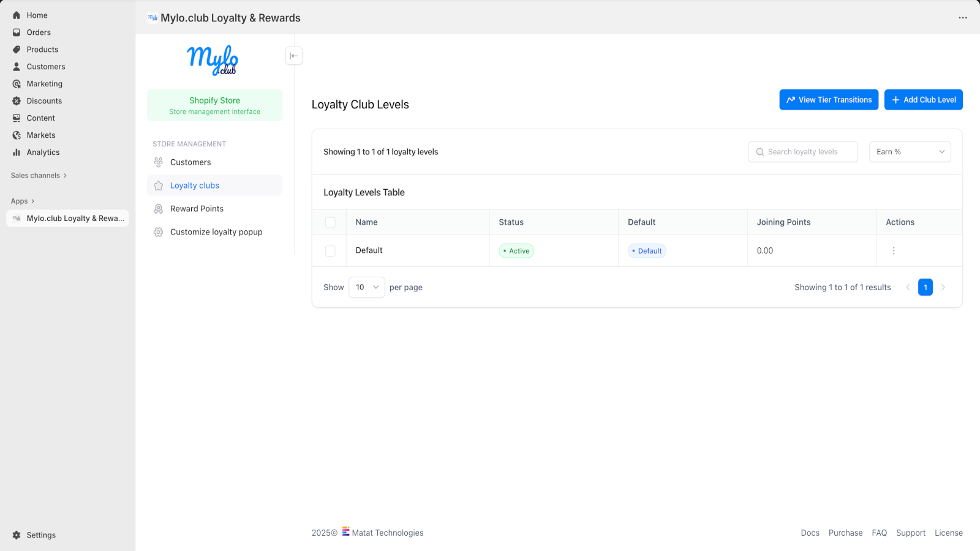
Task: Expand the Apps section chevron
Action: (32, 201)
